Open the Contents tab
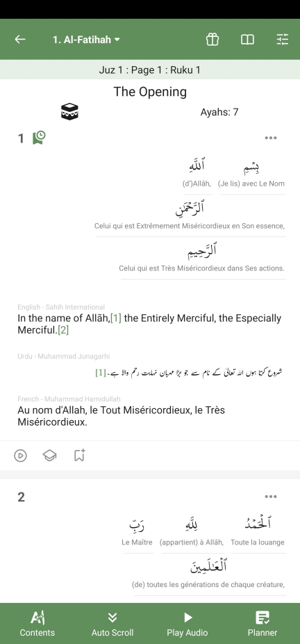Image resolution: width=300 pixels, height=644 pixels. (x=37, y=623)
